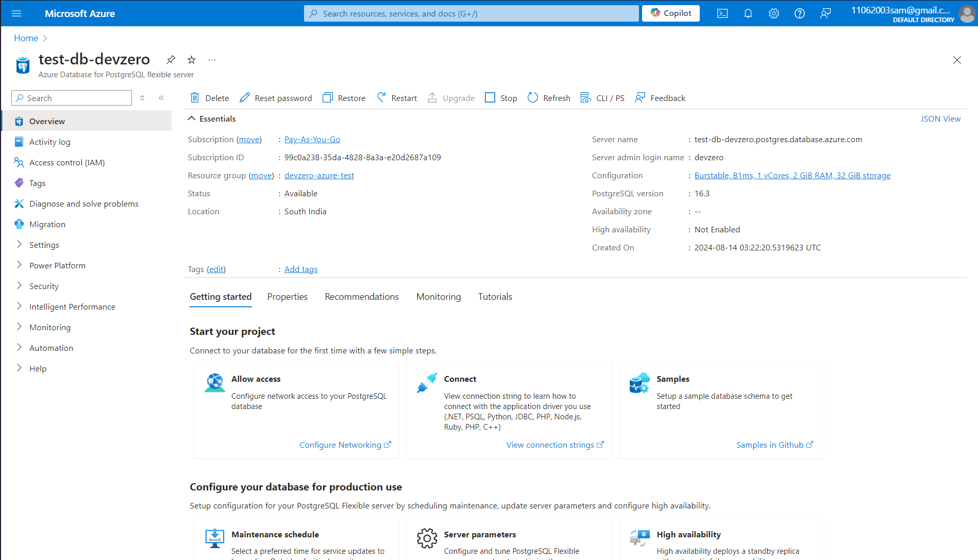Restart the test-db-devzero server
The width and height of the screenshot is (978, 560).
click(x=396, y=97)
